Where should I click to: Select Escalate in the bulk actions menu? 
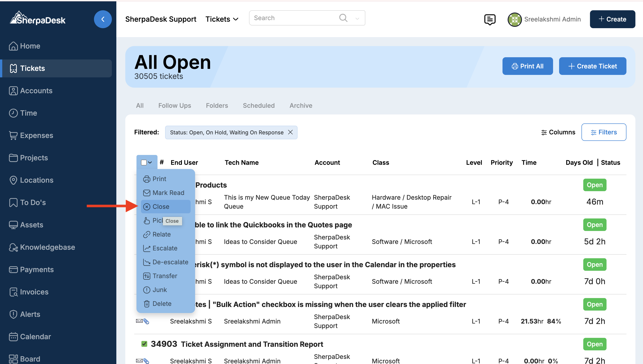pos(165,248)
